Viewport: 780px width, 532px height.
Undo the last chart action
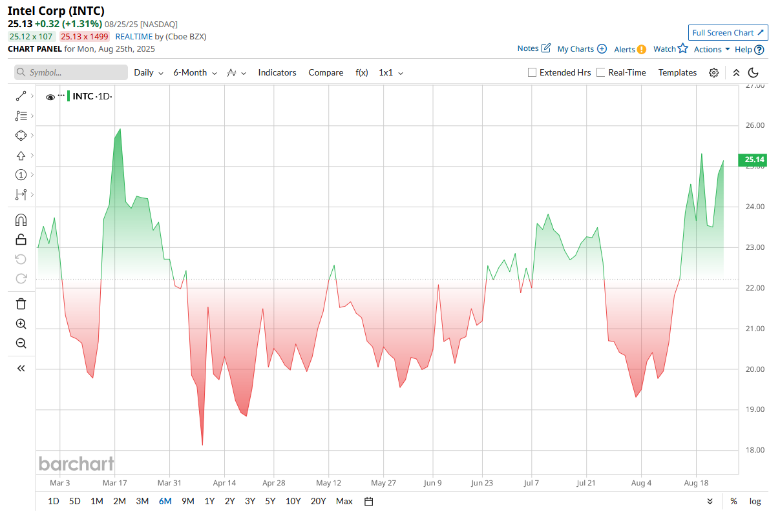point(21,259)
